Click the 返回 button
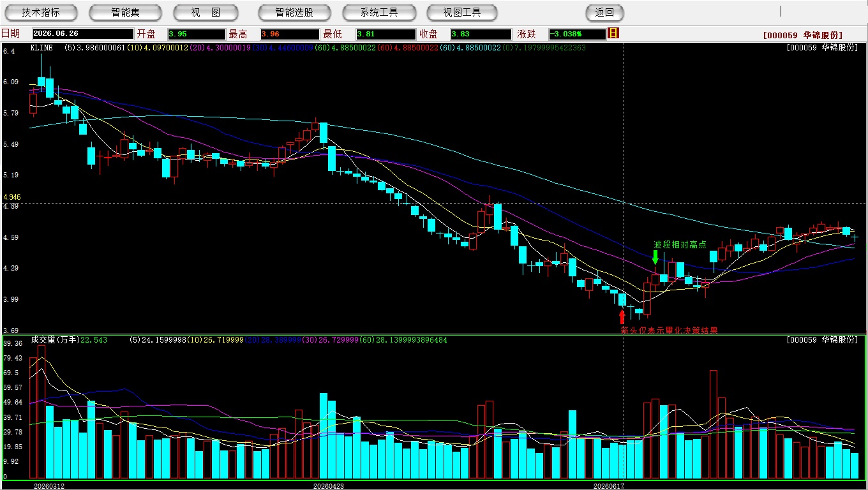This screenshot has width=868, height=490. coord(604,12)
